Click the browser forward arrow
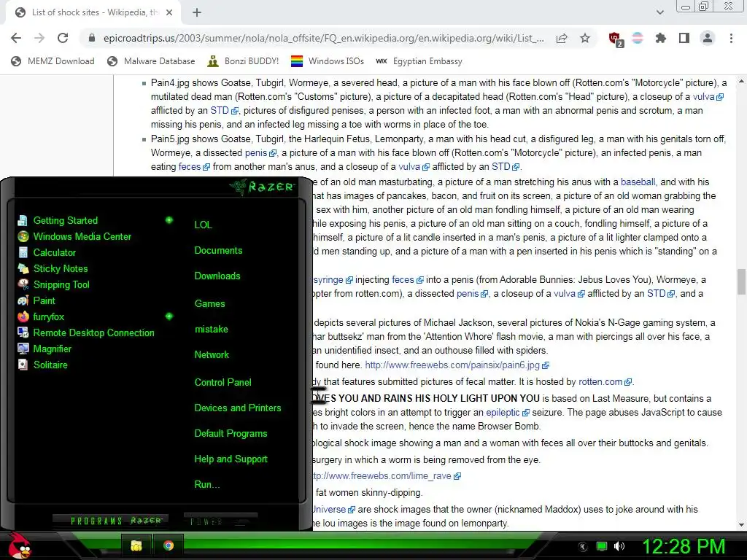 (39, 38)
